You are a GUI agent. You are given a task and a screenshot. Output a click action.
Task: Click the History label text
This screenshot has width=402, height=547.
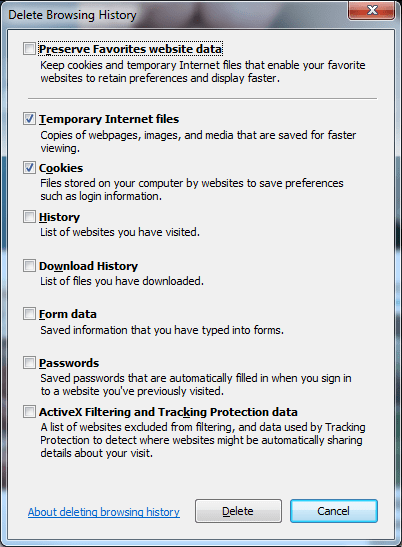click(59, 217)
